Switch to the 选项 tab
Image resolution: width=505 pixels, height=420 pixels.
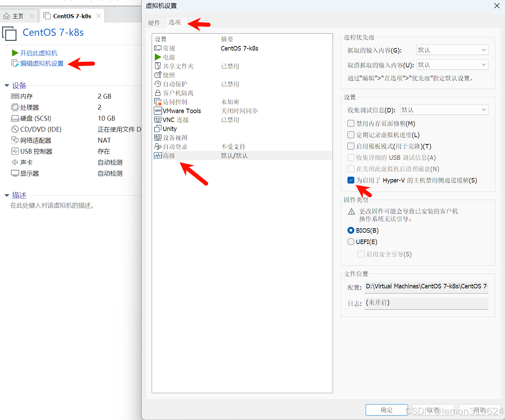tap(175, 22)
